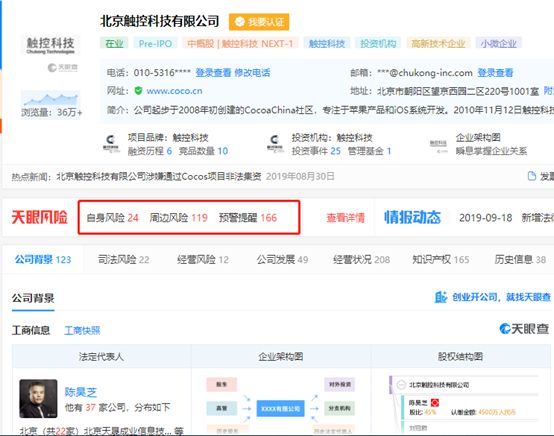Image resolution: width=554 pixels, height=436 pixels.
Task: Click the 投资机构 tag
Action: (x=378, y=43)
